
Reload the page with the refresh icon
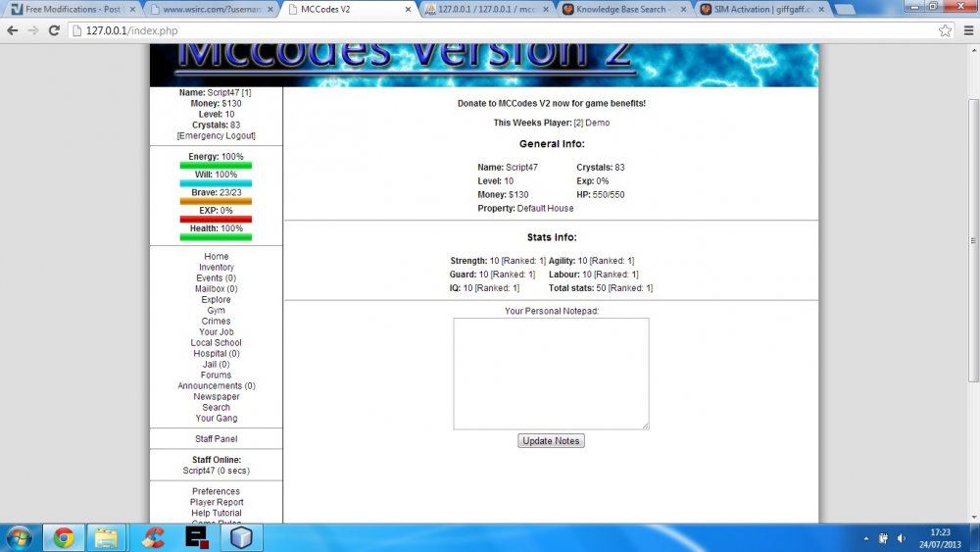pyautogui.click(x=55, y=30)
